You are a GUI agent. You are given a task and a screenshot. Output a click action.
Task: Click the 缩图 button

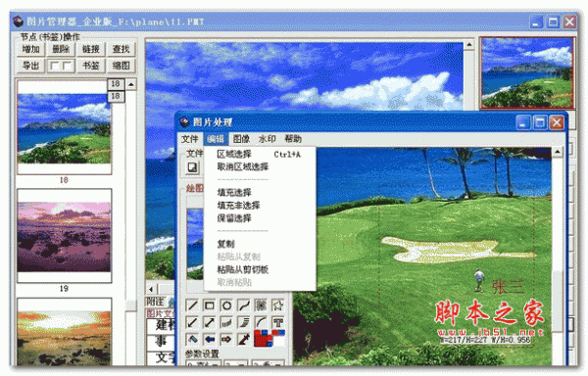click(x=121, y=66)
